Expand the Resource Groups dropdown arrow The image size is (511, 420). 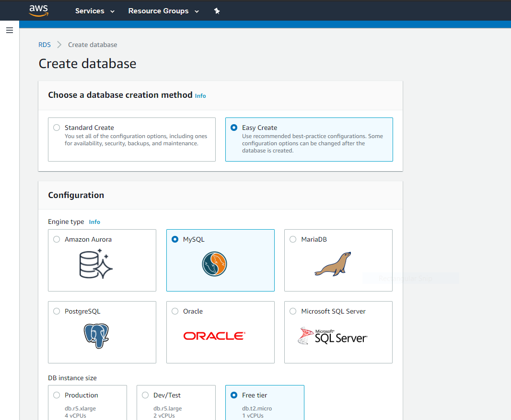point(197,12)
